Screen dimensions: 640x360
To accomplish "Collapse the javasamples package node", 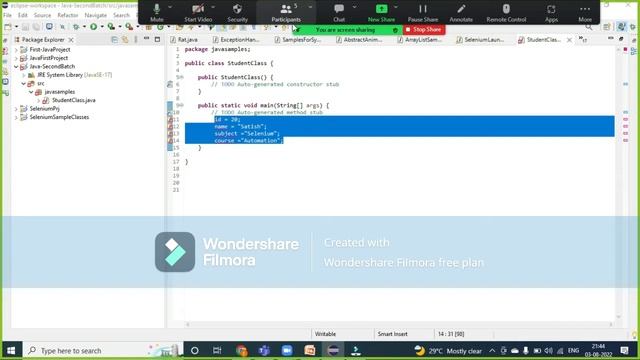I will point(31,92).
